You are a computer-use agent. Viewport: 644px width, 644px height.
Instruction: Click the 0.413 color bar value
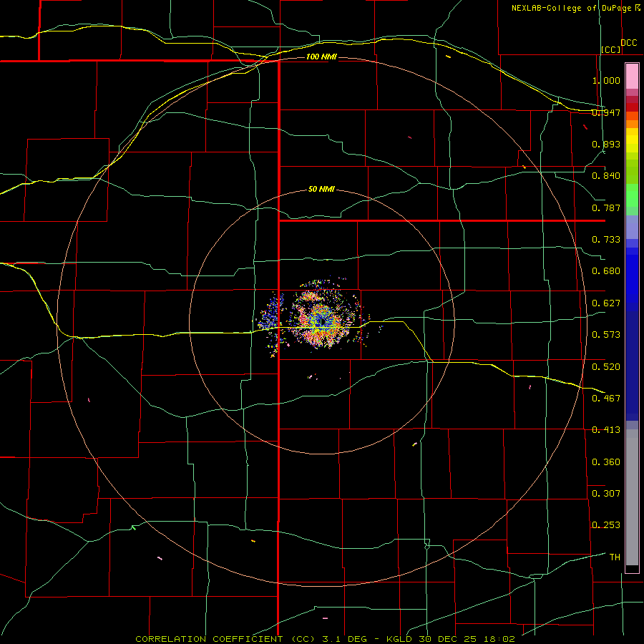[x=606, y=430]
